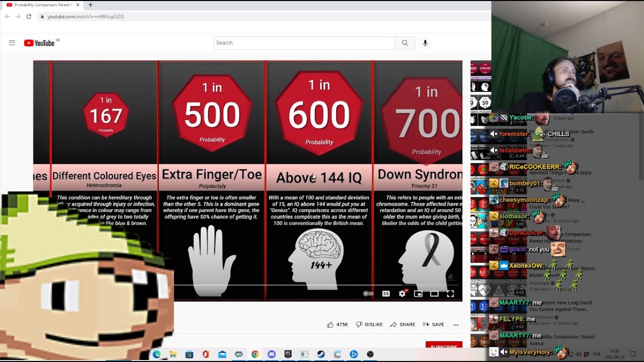Click the browser address bar URL
The height and width of the screenshot is (362, 644).
pos(86,17)
